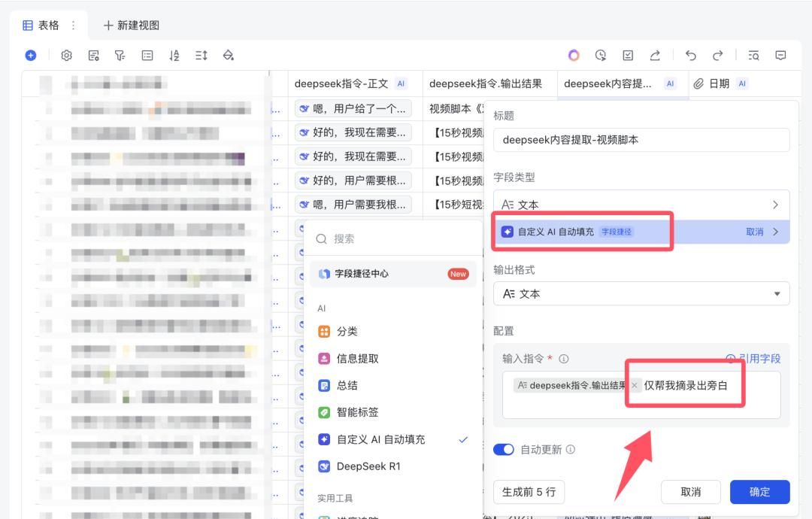Click the deepseek指令.输出结果 column header
This screenshot has height=519, width=812.
[x=490, y=83]
